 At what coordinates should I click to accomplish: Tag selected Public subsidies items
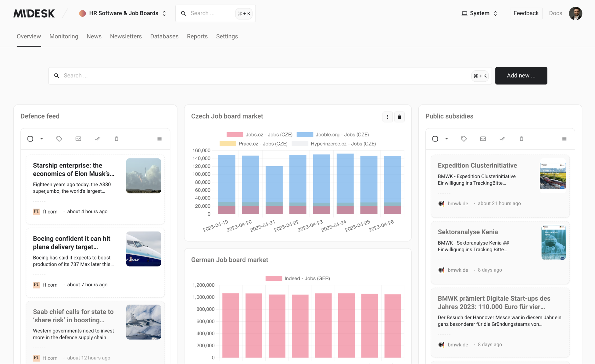pyautogui.click(x=464, y=139)
